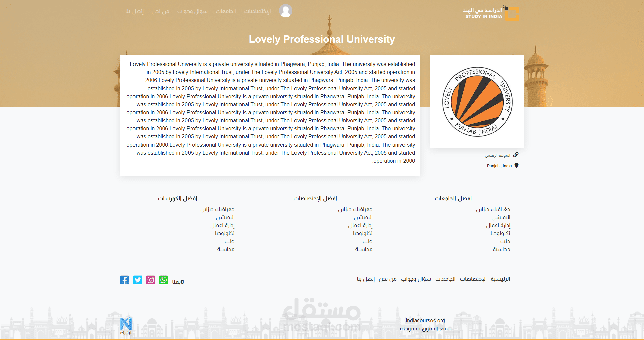Go to الرئيسية in the footer menu
Screen dimensions: 644x340
coord(500,279)
